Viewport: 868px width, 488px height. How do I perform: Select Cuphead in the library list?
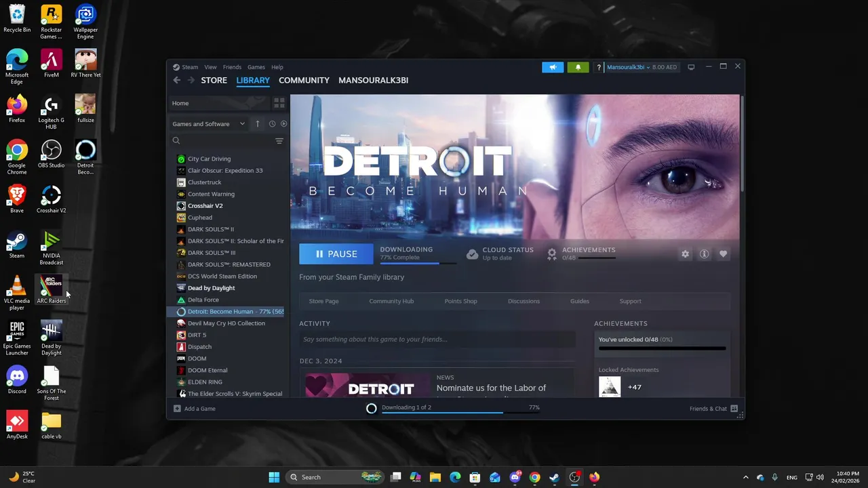pos(229,218)
